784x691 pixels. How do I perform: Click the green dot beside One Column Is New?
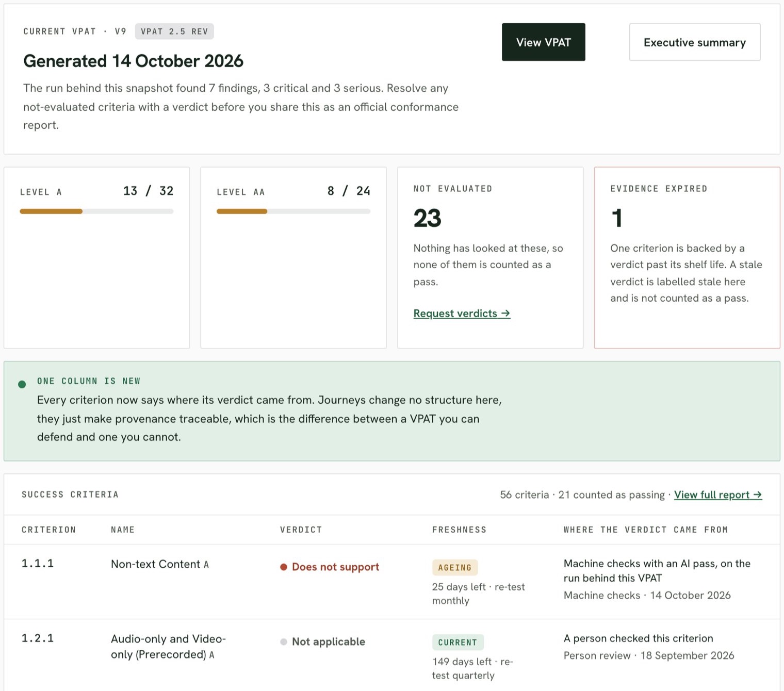[x=22, y=384]
